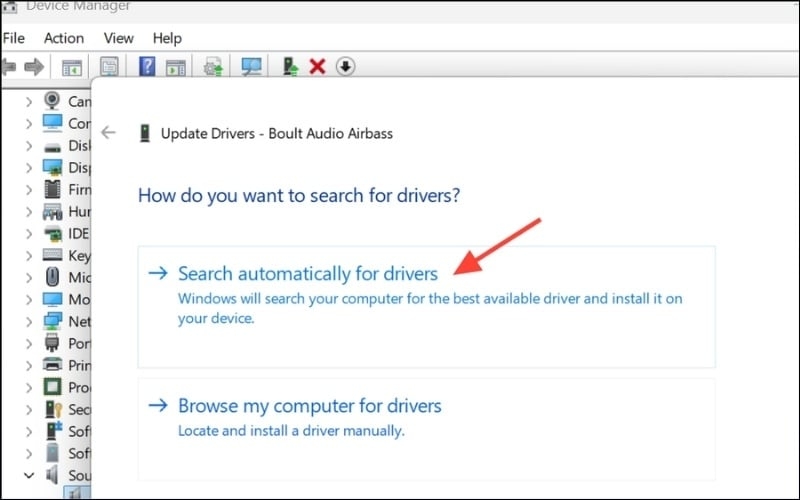Click the black down-arrow disable device icon
The image size is (800, 500).
coord(345,67)
